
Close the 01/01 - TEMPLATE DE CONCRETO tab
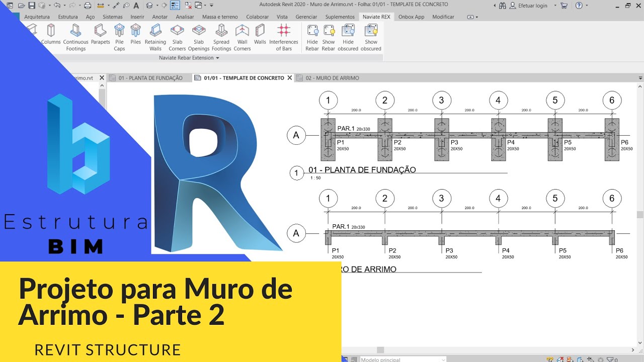pos(289,78)
